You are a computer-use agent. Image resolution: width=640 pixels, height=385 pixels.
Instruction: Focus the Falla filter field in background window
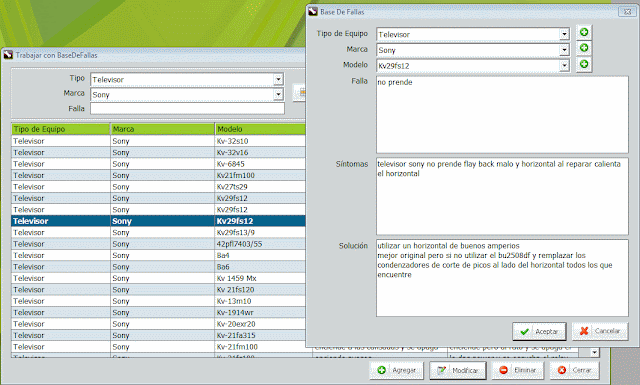point(187,109)
